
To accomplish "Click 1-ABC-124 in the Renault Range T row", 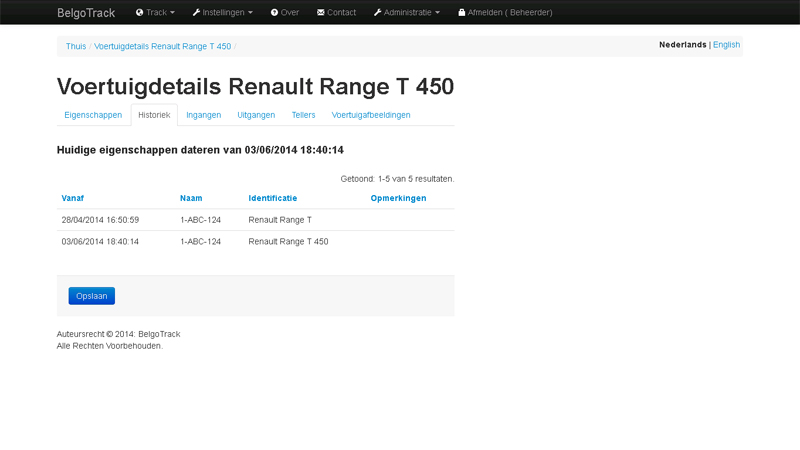I will coord(201,220).
